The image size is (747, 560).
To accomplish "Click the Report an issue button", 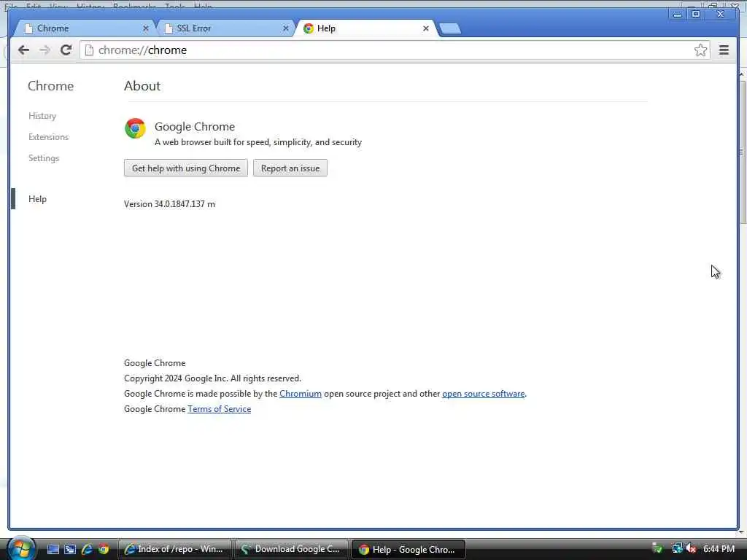I will click(290, 168).
